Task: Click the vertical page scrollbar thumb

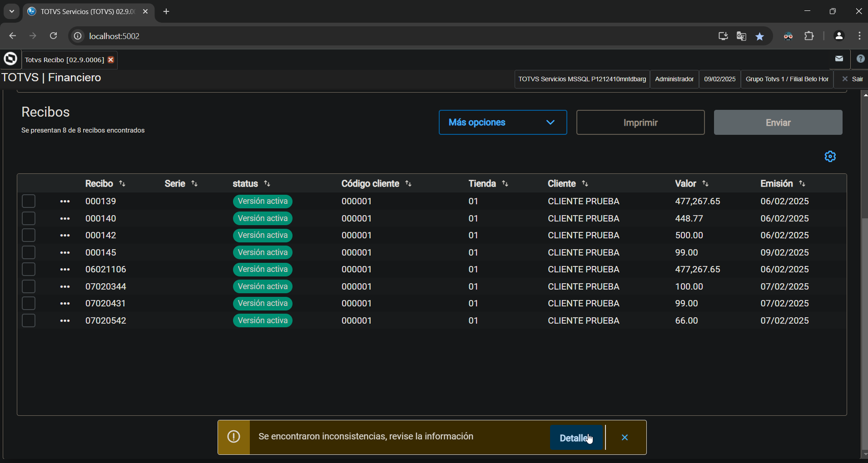Action: 865,334
